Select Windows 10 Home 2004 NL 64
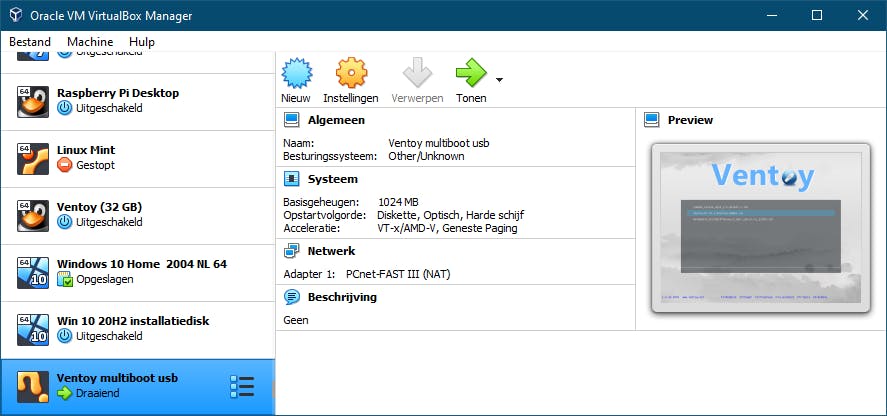 click(137, 273)
